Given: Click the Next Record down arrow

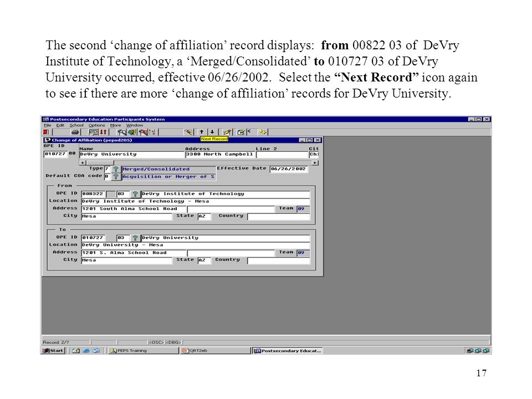Looking at the screenshot, I should point(212,132).
